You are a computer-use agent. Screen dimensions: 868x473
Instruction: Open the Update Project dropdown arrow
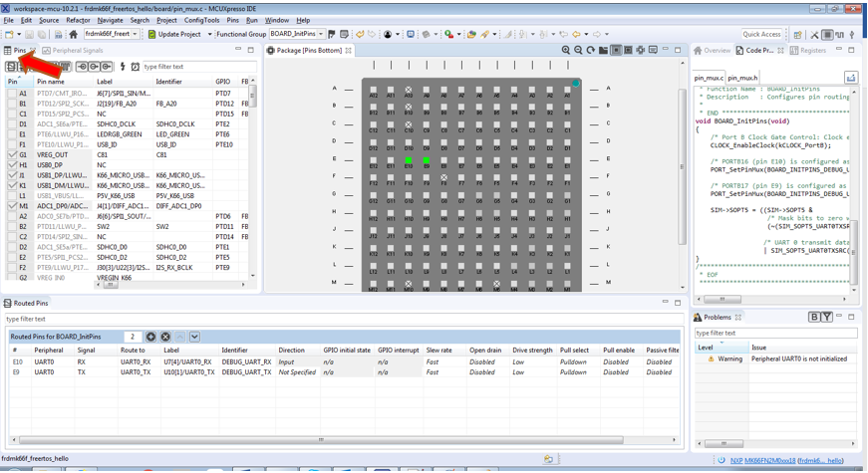coord(210,34)
